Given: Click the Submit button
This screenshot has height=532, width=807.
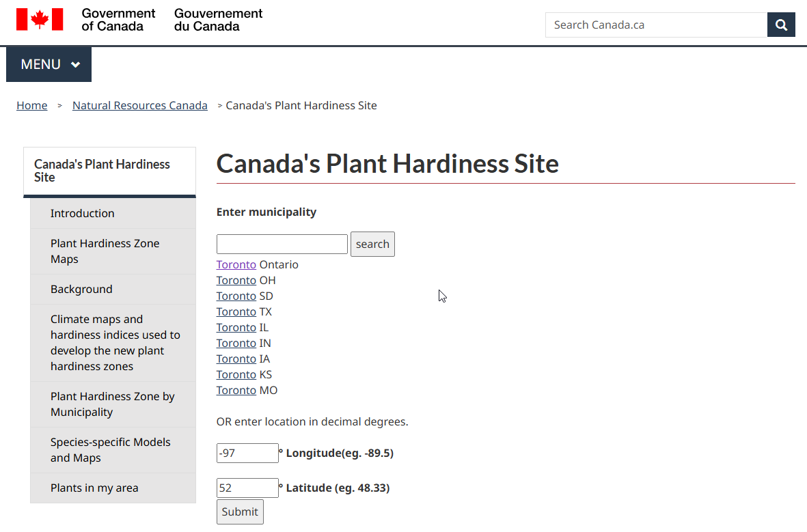Looking at the screenshot, I should click(240, 512).
